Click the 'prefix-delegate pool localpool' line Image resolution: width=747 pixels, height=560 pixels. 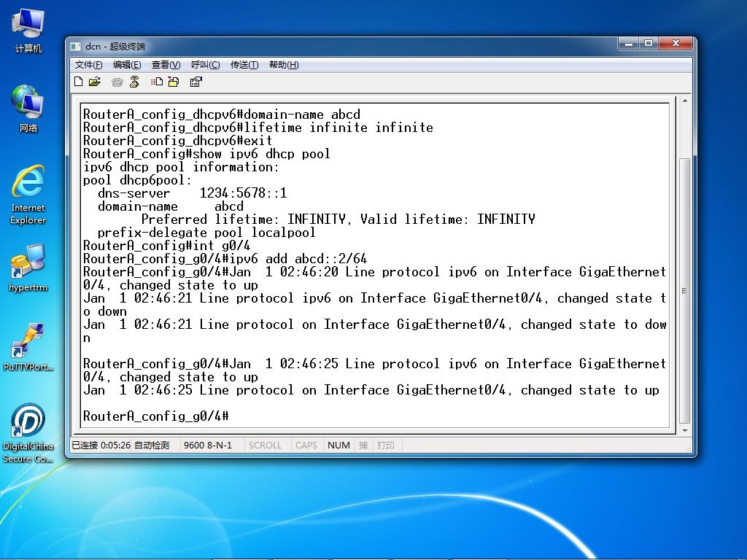tap(206, 233)
